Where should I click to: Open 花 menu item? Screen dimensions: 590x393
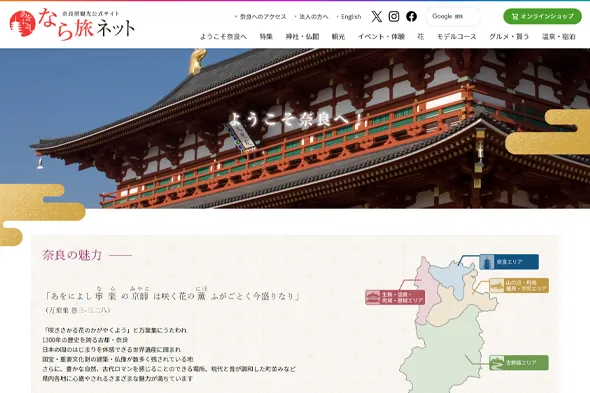point(420,37)
